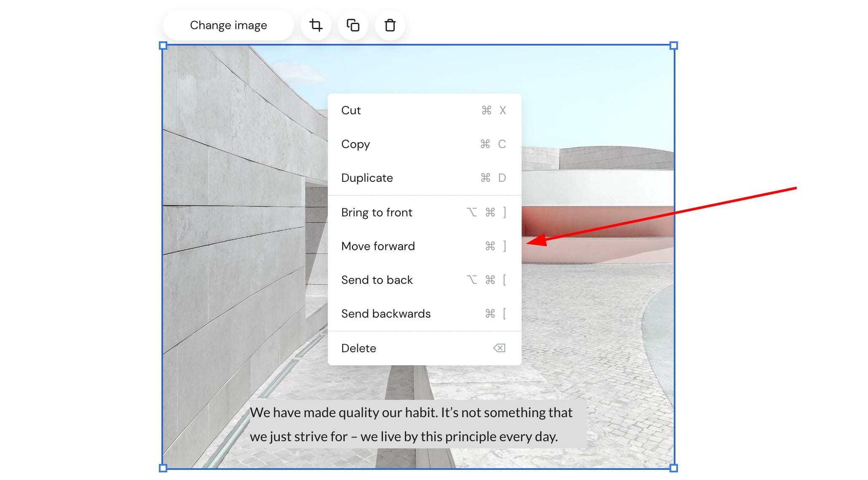Click the trash delete icon
The width and height of the screenshot is (868, 480).
pyautogui.click(x=390, y=25)
